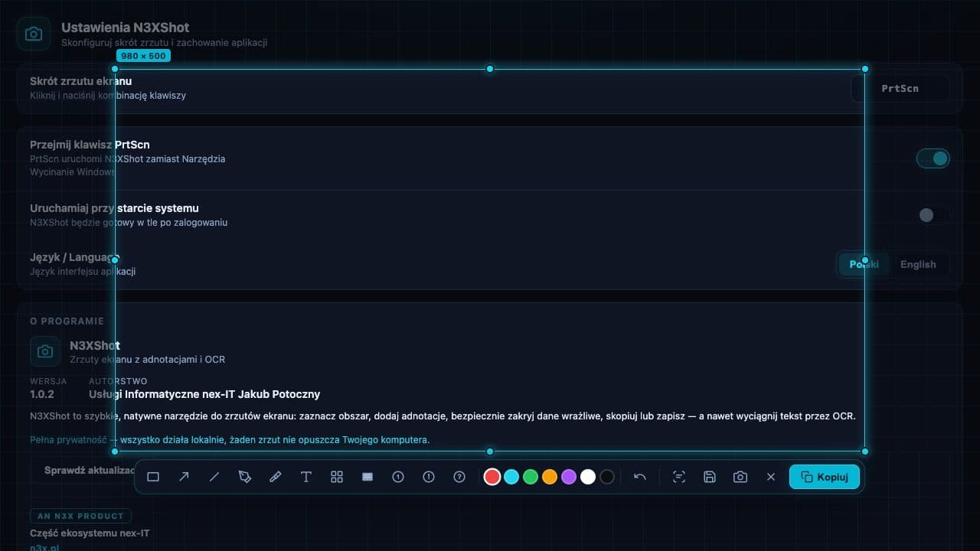Pick the purple annotation color

569,477
